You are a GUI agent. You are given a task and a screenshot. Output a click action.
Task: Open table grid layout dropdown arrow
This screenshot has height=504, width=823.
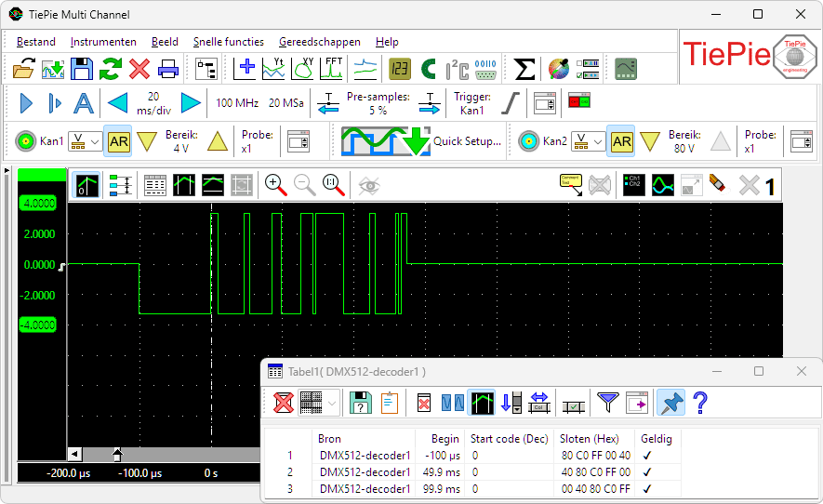pyautogui.click(x=332, y=404)
